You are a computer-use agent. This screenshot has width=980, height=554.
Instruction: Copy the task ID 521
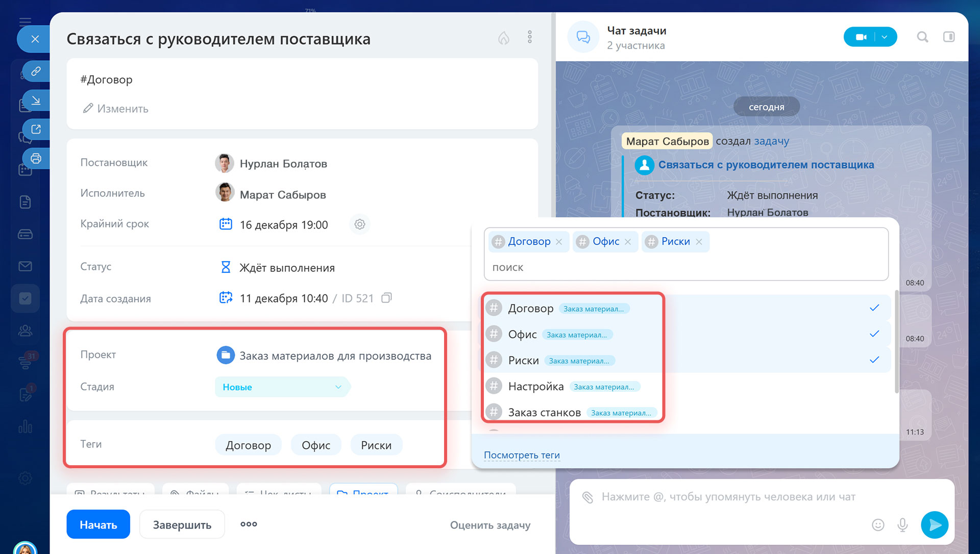[x=386, y=298]
